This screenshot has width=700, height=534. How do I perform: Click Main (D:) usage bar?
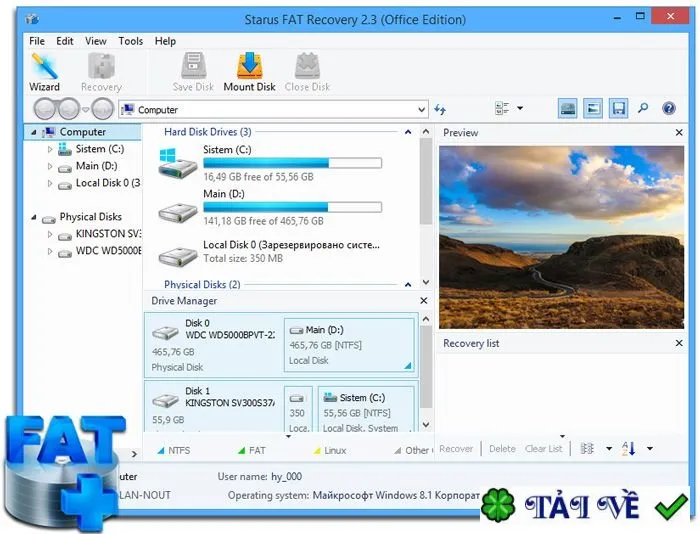pos(292,207)
